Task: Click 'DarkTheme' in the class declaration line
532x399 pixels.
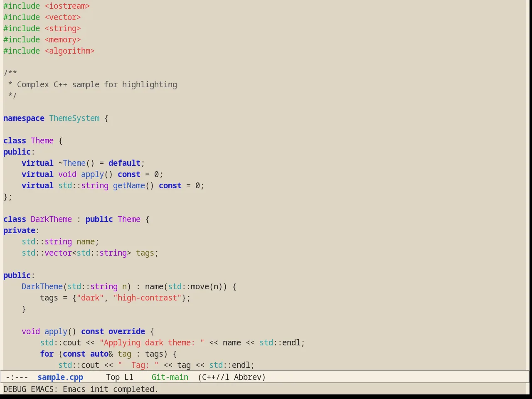Action: (51, 219)
